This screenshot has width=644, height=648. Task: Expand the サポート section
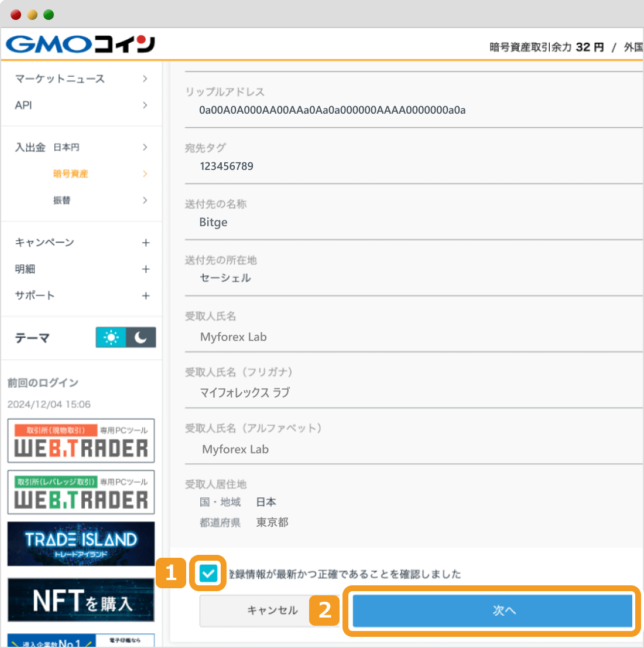click(145, 296)
